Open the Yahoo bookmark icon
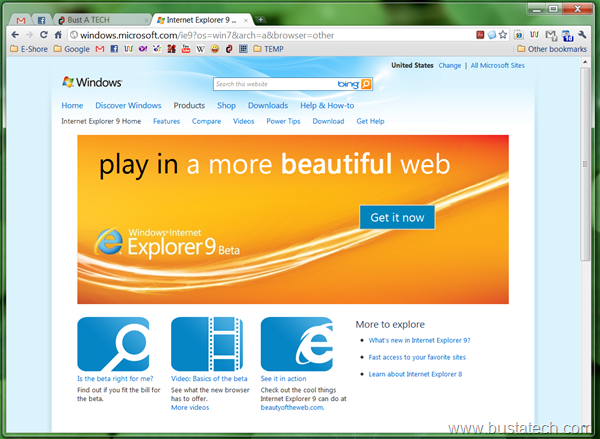Viewport: 600px width, 439px height. tap(143, 49)
